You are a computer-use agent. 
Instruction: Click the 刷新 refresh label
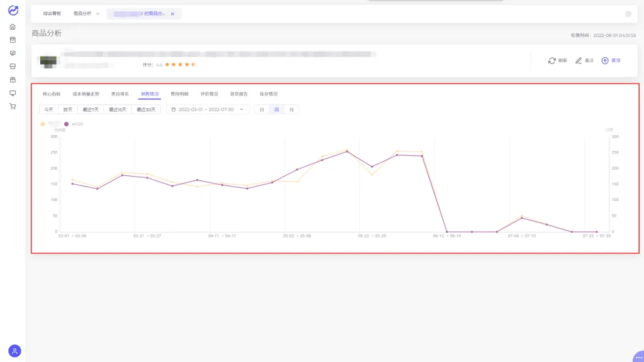point(562,60)
